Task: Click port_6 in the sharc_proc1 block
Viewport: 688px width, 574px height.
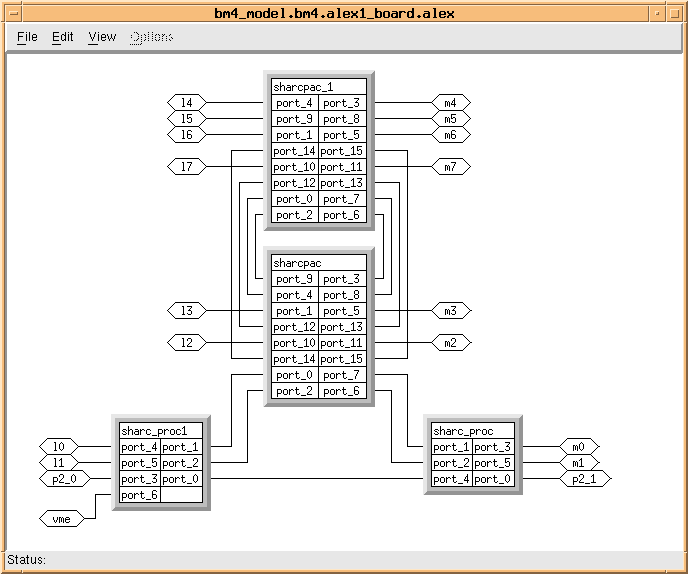Action: 139,495
